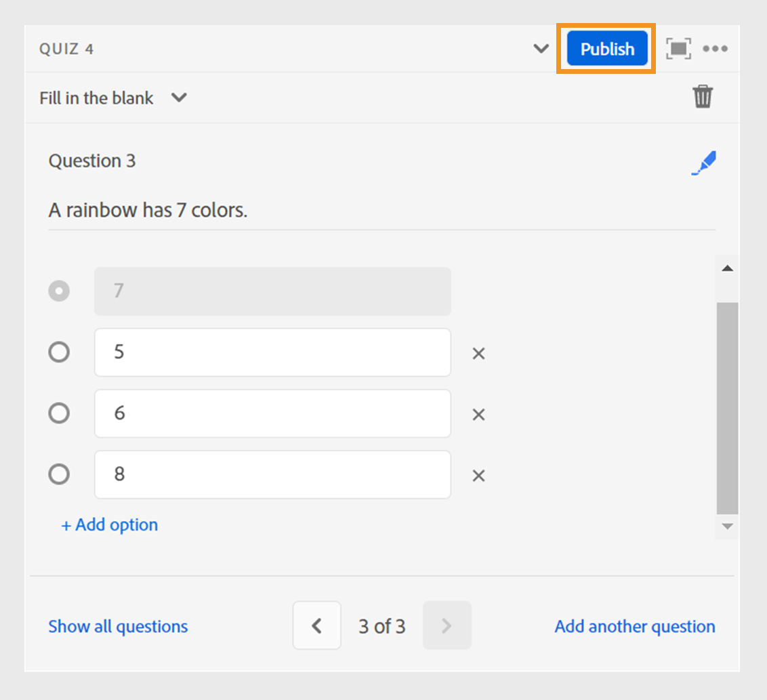
Task: Remove answer option 8 with X
Action: click(478, 475)
